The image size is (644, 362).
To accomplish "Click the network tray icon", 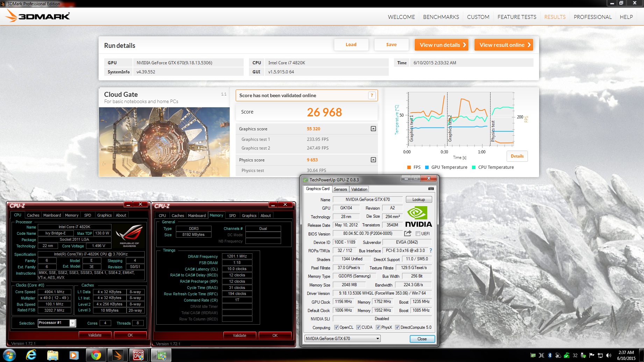I will coord(600,355).
